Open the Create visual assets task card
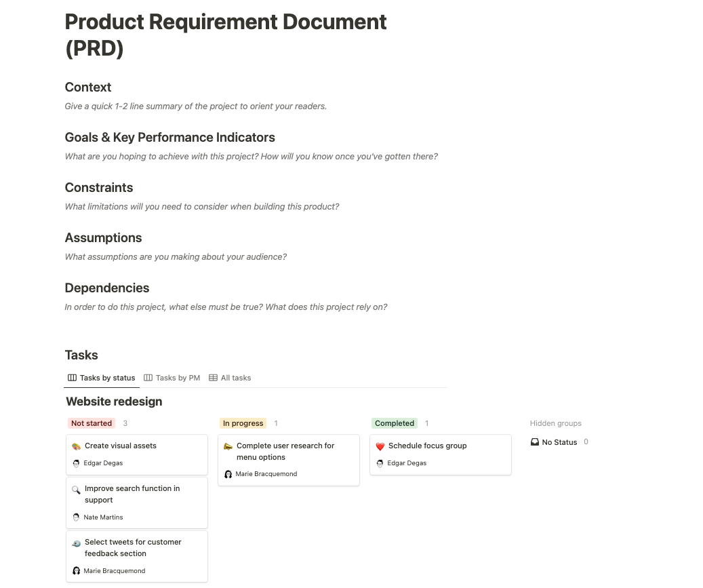 (x=137, y=454)
